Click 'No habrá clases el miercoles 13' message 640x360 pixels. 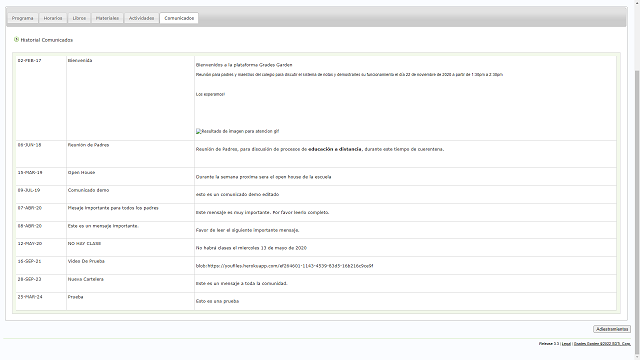[x=251, y=248]
